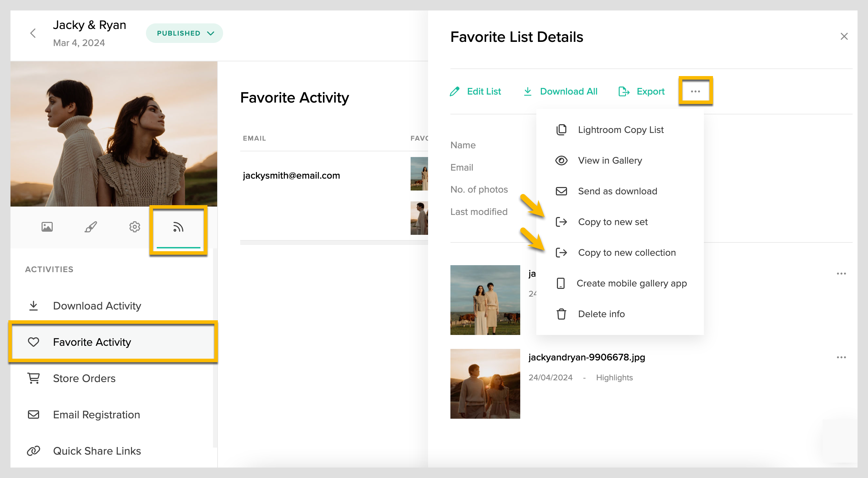Click the Email Registration envelope icon
Image resolution: width=868 pixels, height=478 pixels.
click(x=34, y=414)
